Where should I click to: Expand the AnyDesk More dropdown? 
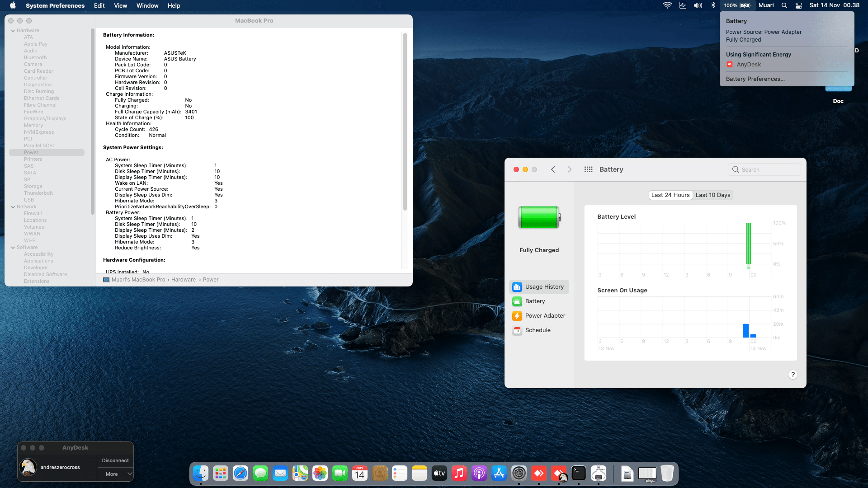[115, 474]
